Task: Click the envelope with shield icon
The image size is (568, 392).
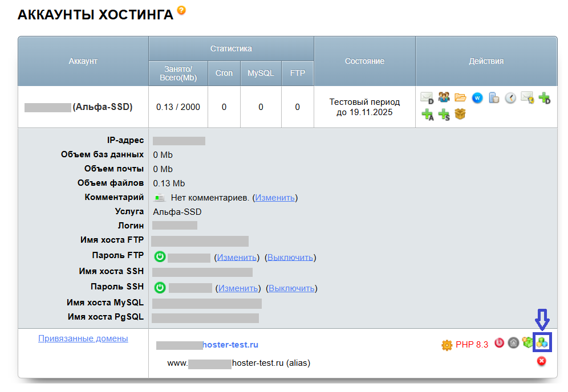Action: coord(528,97)
